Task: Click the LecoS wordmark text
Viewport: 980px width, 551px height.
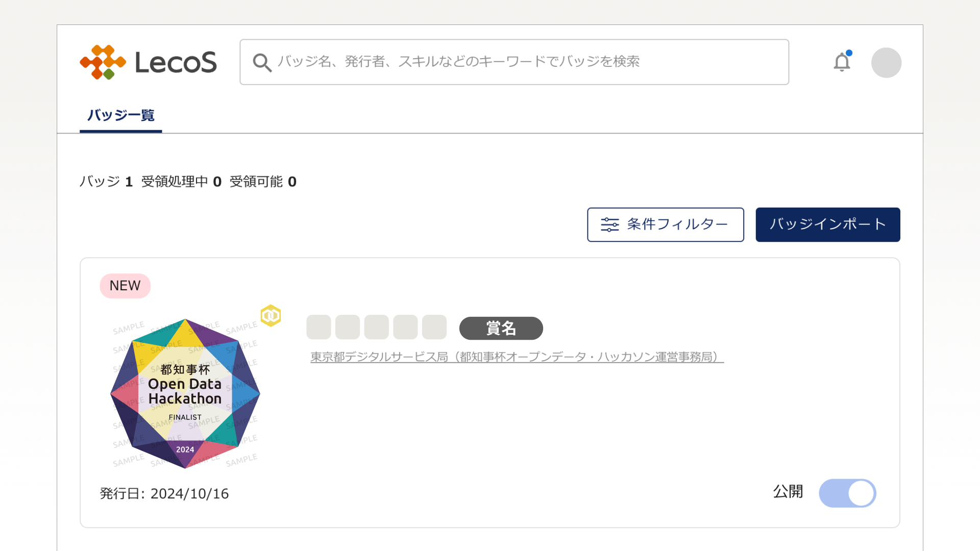Action: click(176, 62)
